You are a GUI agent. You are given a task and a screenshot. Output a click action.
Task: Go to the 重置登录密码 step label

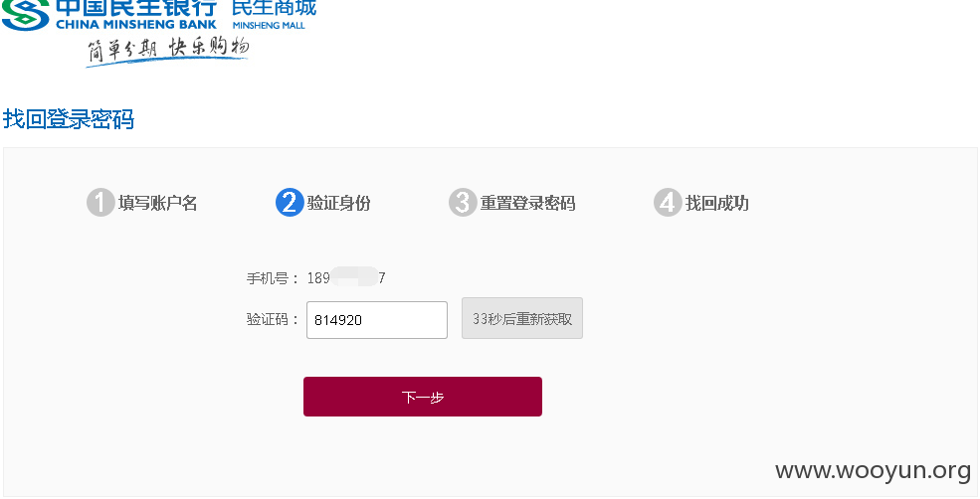click(x=527, y=203)
